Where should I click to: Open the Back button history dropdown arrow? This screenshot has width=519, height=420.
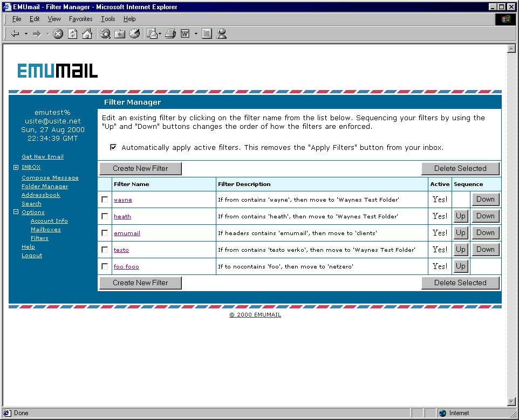[x=26, y=33]
